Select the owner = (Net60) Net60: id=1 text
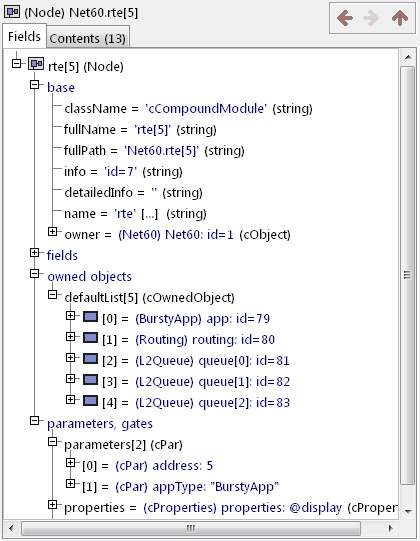Screen dimensions: 420x541 (x=177, y=235)
